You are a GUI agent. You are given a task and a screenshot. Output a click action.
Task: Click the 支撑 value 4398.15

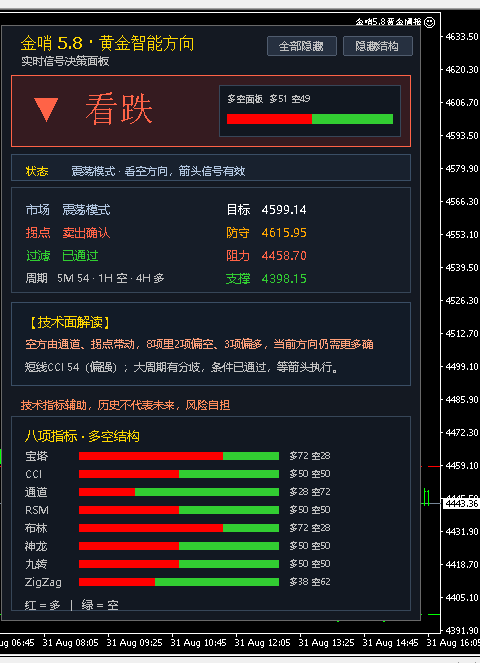(x=284, y=279)
